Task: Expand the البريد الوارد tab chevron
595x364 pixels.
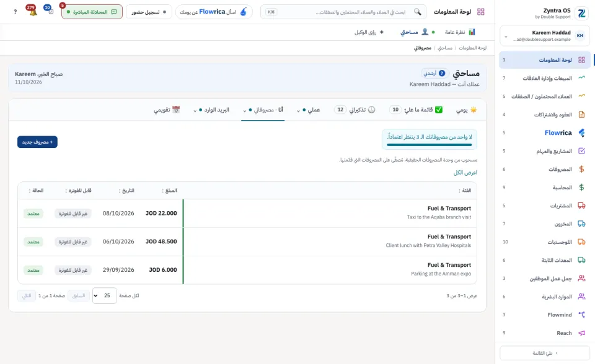Action: (195, 110)
